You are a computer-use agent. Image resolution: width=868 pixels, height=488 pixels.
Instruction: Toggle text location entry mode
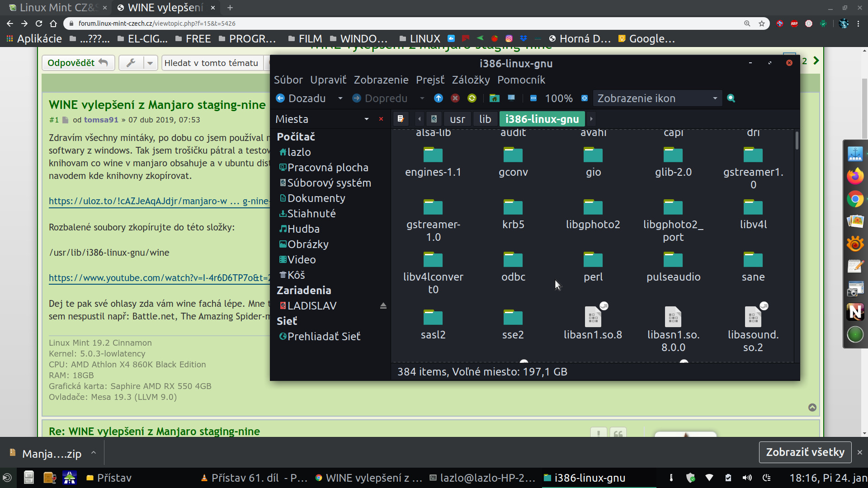point(401,119)
